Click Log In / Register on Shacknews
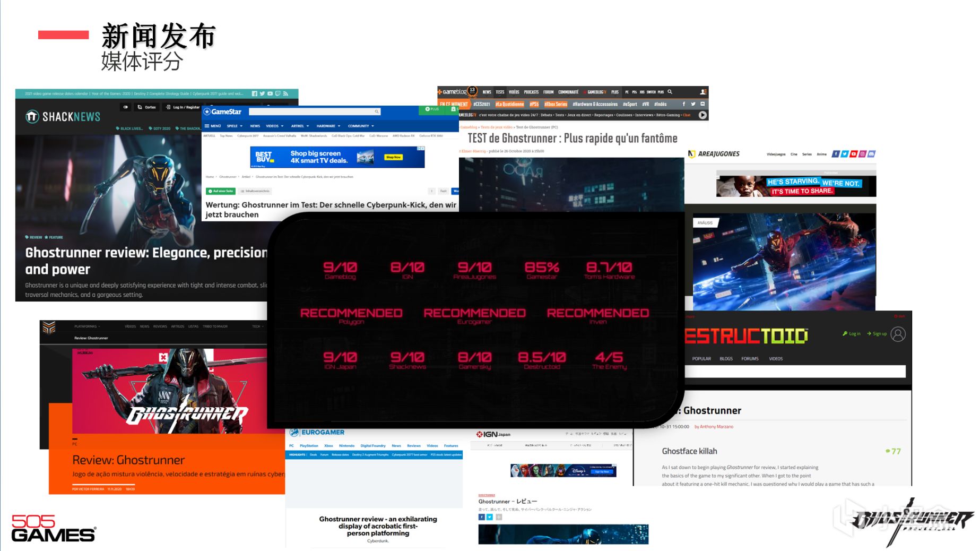 click(183, 107)
